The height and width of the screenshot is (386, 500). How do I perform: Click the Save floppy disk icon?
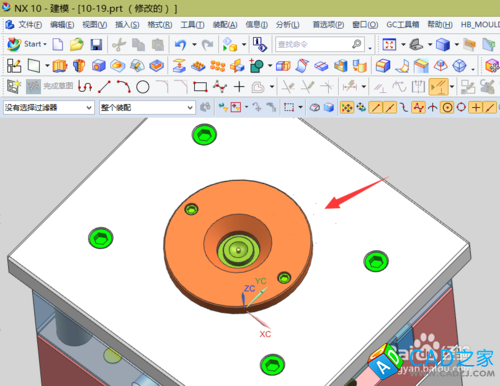[x=96, y=44]
